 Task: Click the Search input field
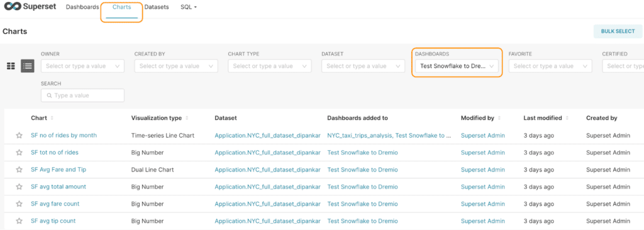tap(82, 96)
